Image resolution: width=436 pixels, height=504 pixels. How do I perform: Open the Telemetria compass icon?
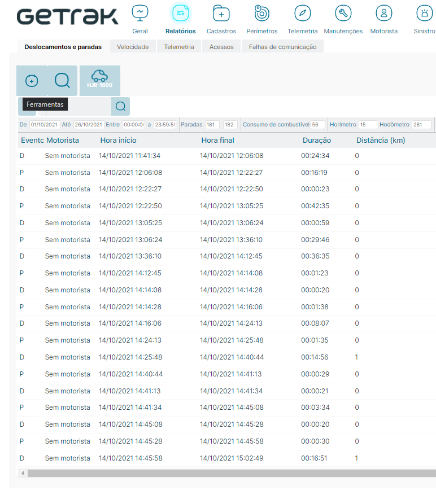303,14
